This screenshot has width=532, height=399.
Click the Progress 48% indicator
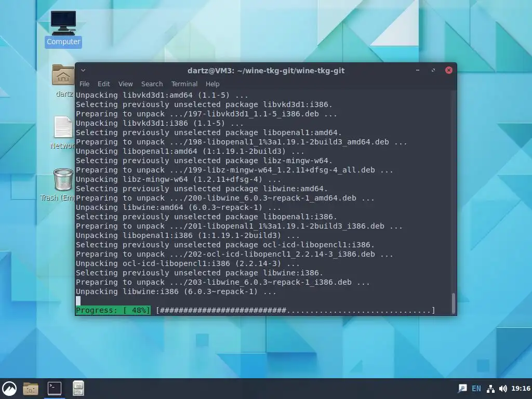tap(113, 310)
